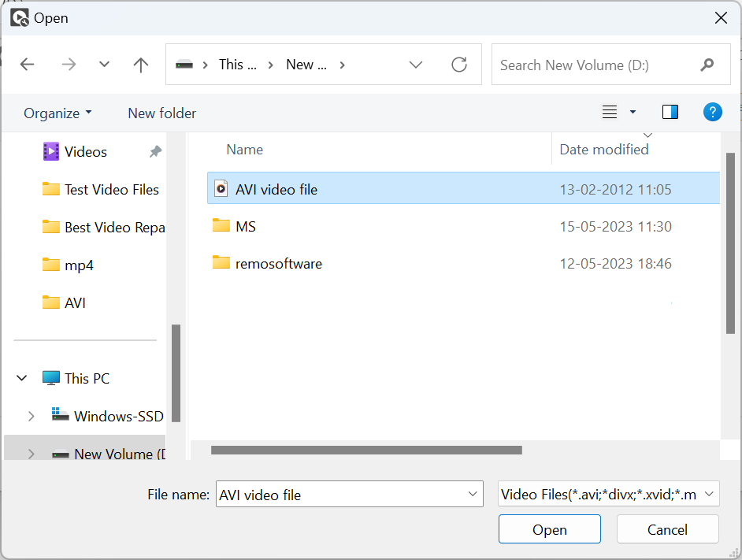Viewport: 742px width, 560px height.
Task: Navigate forward using the forward arrow
Action: pos(69,65)
